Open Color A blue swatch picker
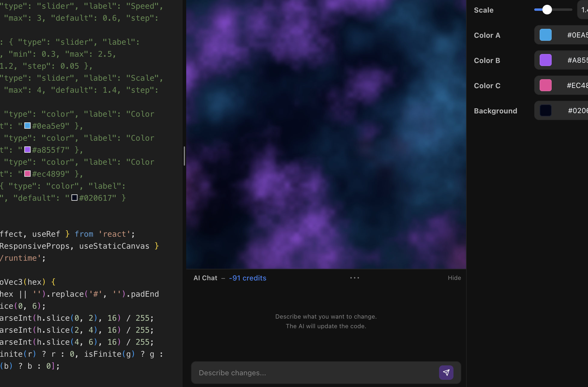This screenshot has height=387, width=588. (x=546, y=35)
